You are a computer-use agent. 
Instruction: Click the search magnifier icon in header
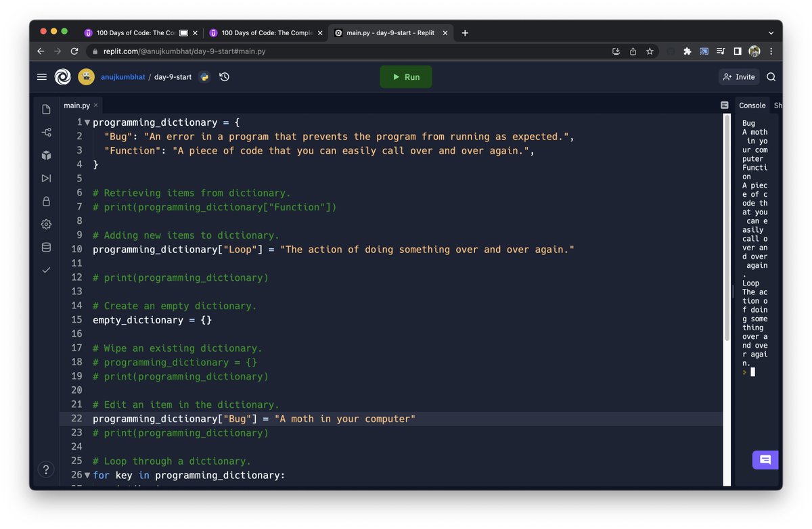point(771,77)
